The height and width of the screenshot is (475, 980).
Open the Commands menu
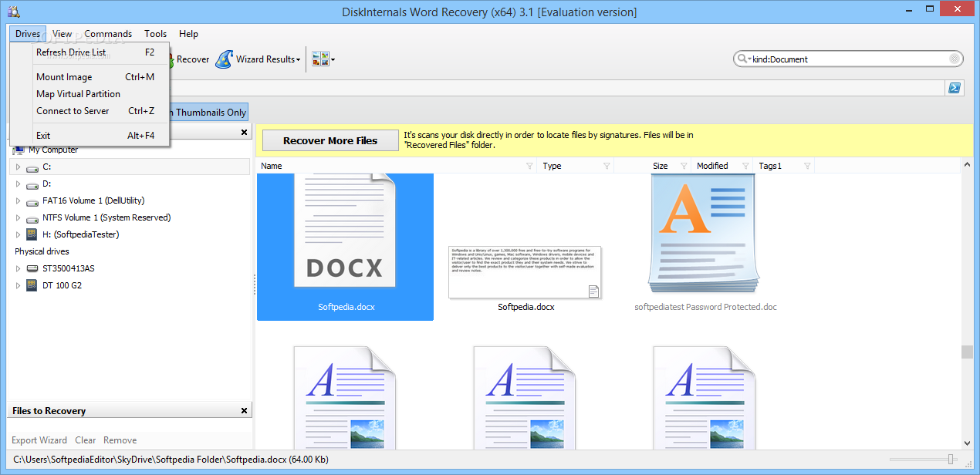click(x=108, y=34)
